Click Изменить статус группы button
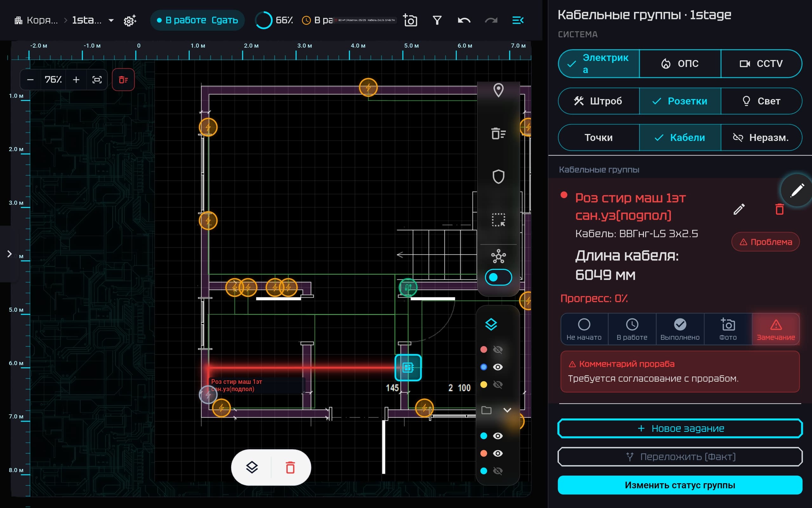Viewport: 812px width, 508px height. pyautogui.click(x=680, y=485)
